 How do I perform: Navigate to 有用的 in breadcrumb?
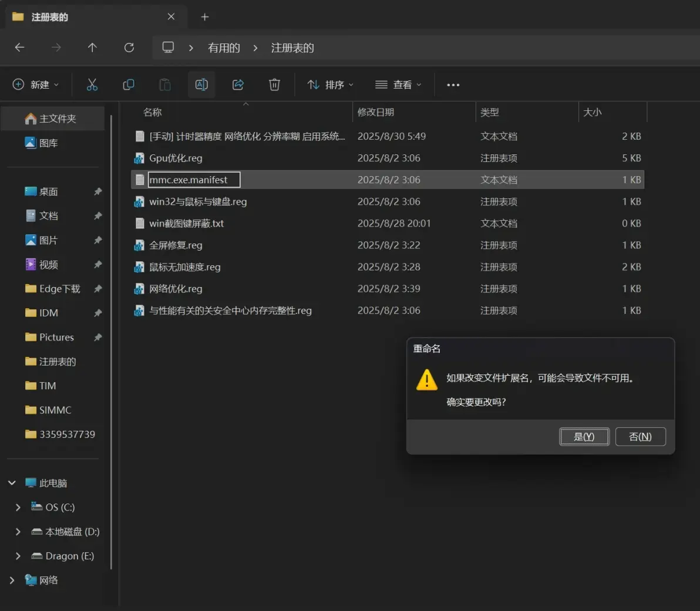click(224, 48)
